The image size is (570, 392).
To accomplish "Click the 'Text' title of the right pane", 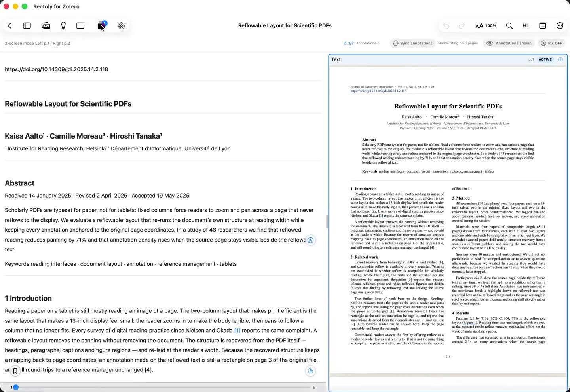I will [x=336, y=59].
